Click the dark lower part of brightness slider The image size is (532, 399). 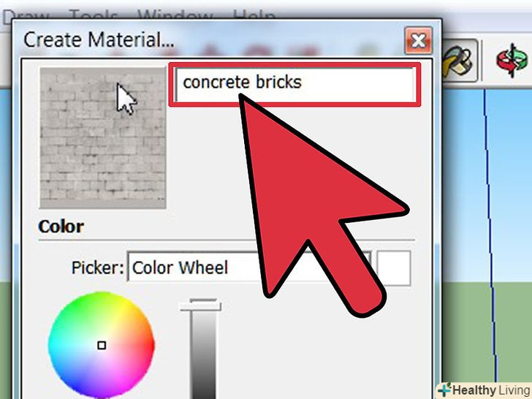click(x=203, y=380)
